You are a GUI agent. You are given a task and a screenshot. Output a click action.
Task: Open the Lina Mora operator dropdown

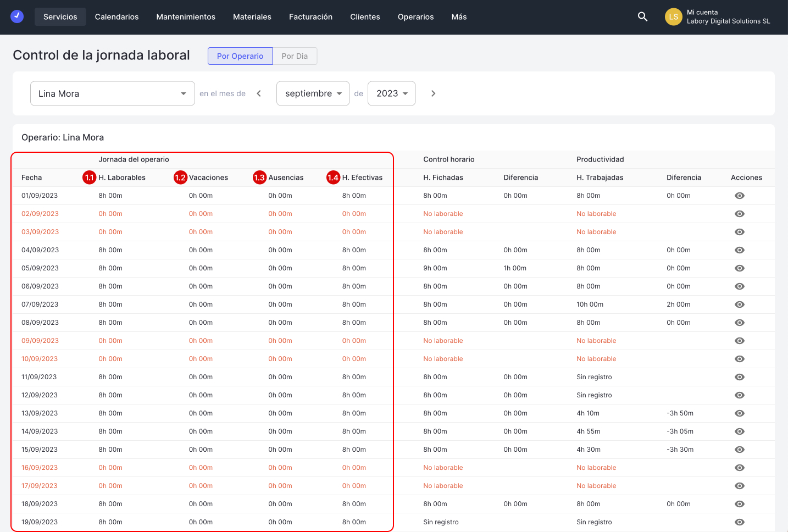(113, 93)
